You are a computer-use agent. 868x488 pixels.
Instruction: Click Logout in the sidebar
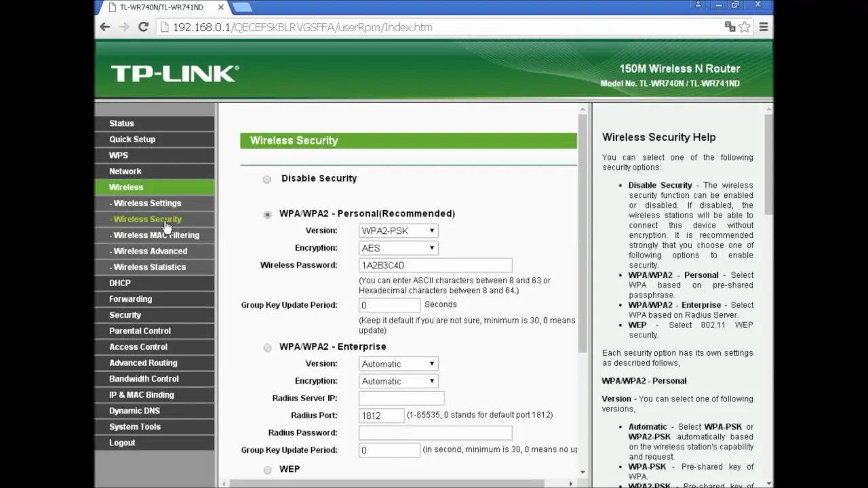(155, 443)
